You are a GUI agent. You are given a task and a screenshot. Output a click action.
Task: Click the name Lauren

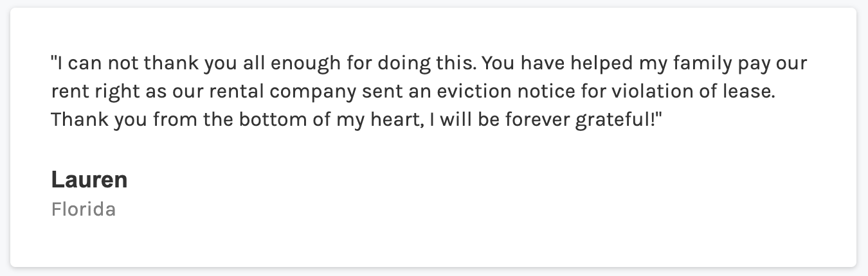(x=89, y=180)
